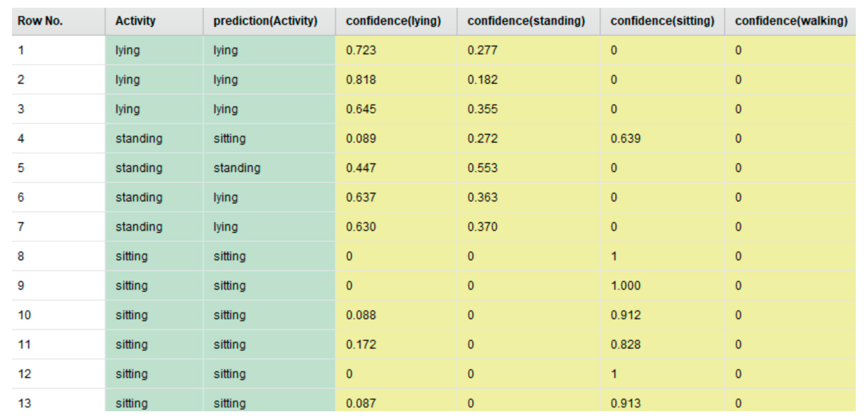
Task: Click the Row No. column header
Action: (40, 21)
